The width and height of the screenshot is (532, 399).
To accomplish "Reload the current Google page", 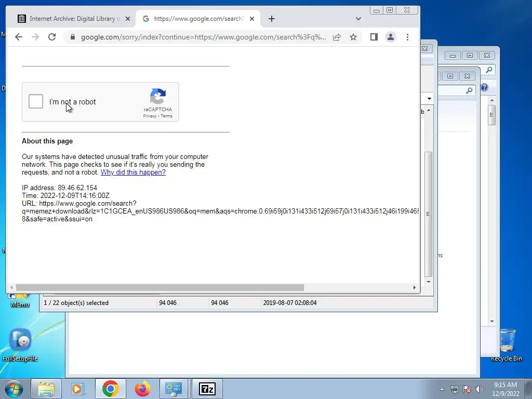I will (52, 37).
